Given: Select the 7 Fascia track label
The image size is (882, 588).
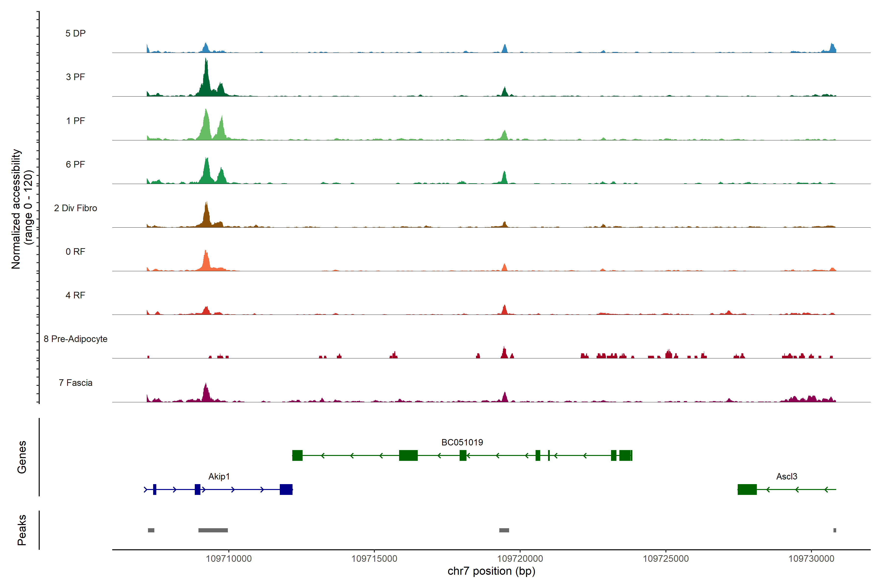Looking at the screenshot, I should click(75, 382).
